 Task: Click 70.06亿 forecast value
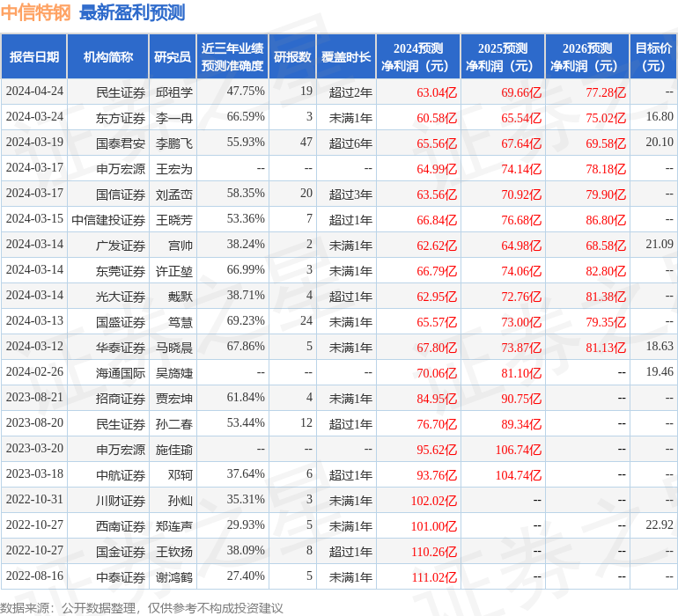click(x=436, y=372)
